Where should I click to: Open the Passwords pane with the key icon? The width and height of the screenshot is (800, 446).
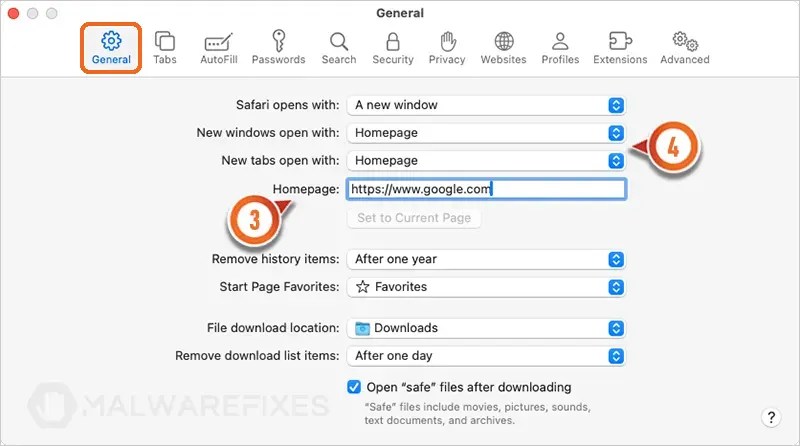[x=279, y=48]
